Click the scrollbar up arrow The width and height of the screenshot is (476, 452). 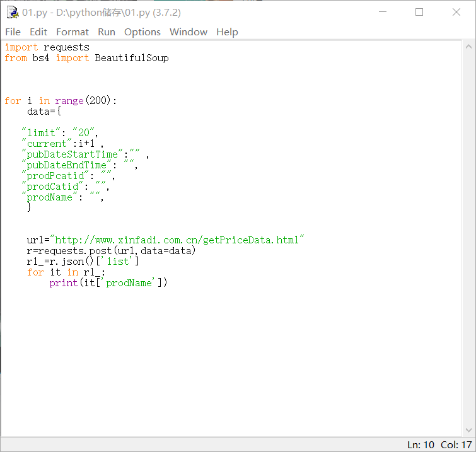469,47
